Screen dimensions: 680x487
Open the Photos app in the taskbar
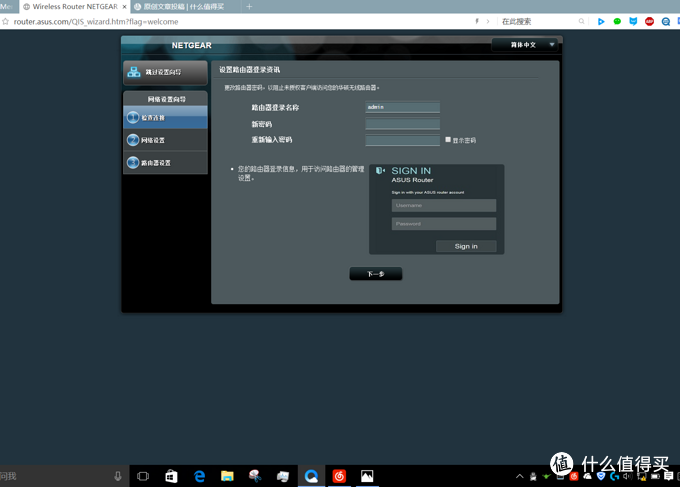(367, 476)
